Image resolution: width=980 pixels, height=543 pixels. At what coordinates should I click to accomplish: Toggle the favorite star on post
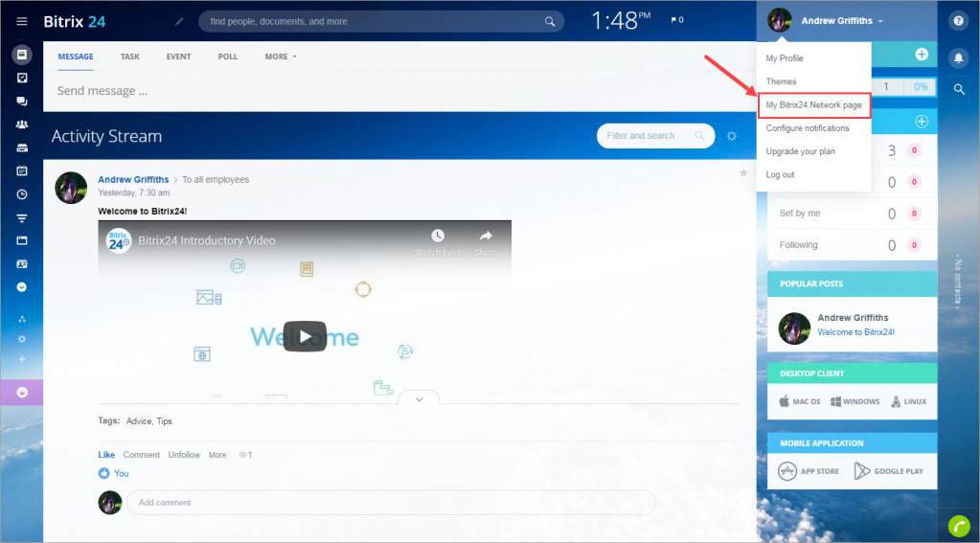[x=743, y=172]
